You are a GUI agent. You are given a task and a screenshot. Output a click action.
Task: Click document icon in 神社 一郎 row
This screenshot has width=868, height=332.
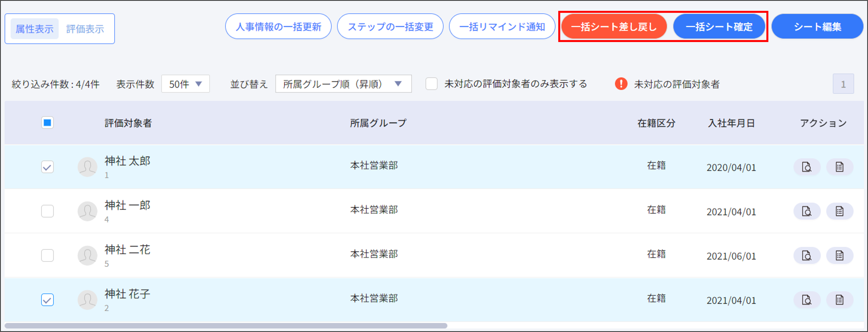(839, 211)
